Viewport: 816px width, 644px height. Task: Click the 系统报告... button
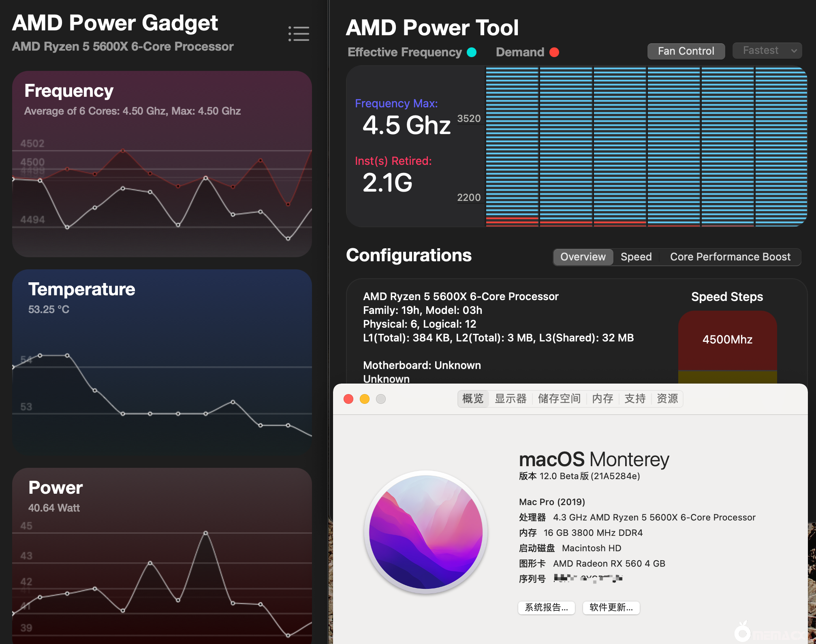click(x=546, y=608)
